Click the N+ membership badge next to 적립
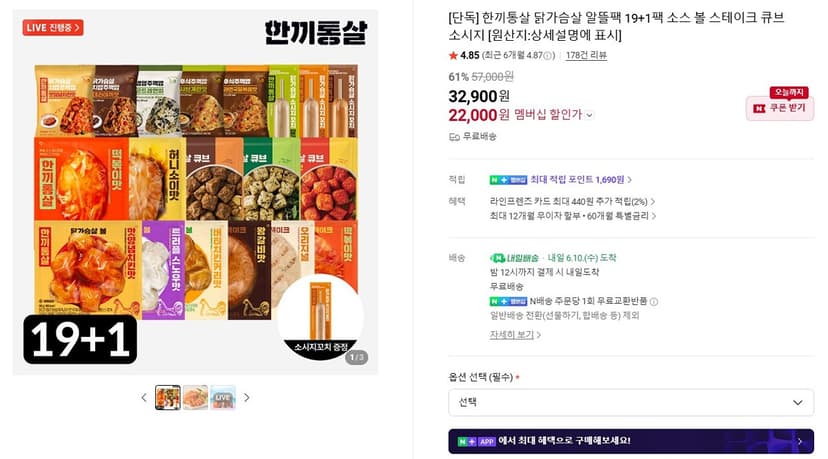Viewport: 828px width, 459px height. click(508, 180)
